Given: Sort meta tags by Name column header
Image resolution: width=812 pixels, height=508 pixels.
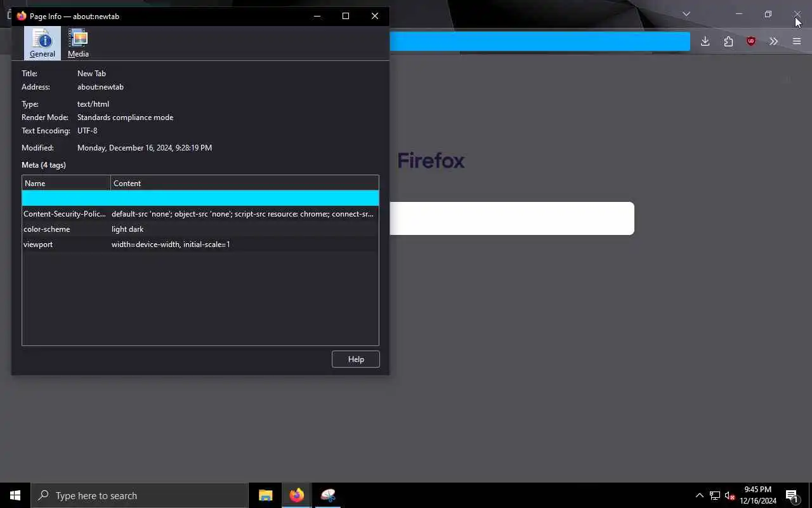Looking at the screenshot, I should tap(66, 184).
